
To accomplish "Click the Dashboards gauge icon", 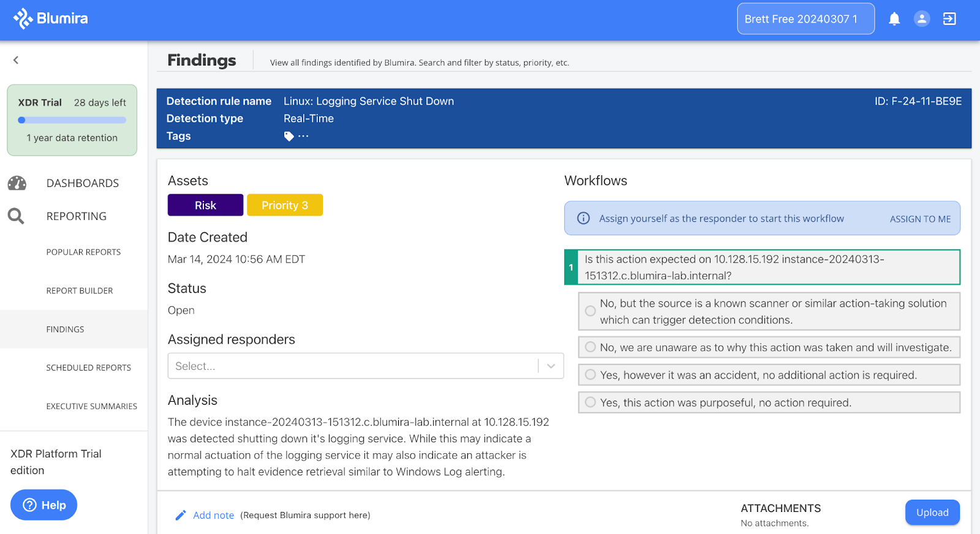I will point(17,183).
